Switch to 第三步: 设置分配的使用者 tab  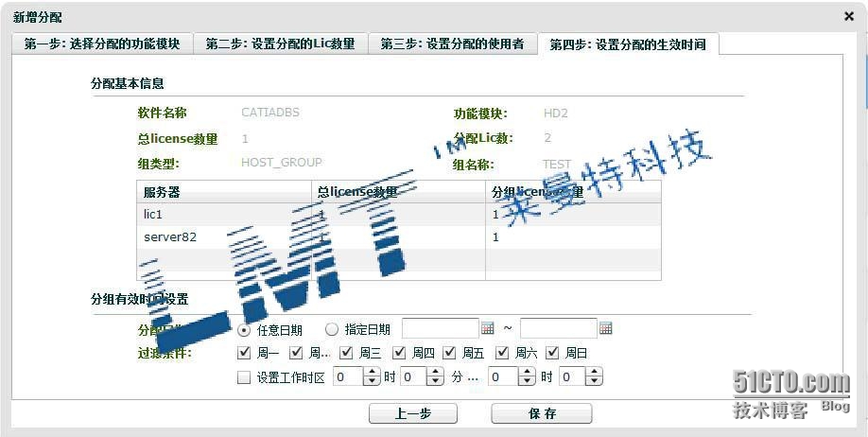coord(452,44)
